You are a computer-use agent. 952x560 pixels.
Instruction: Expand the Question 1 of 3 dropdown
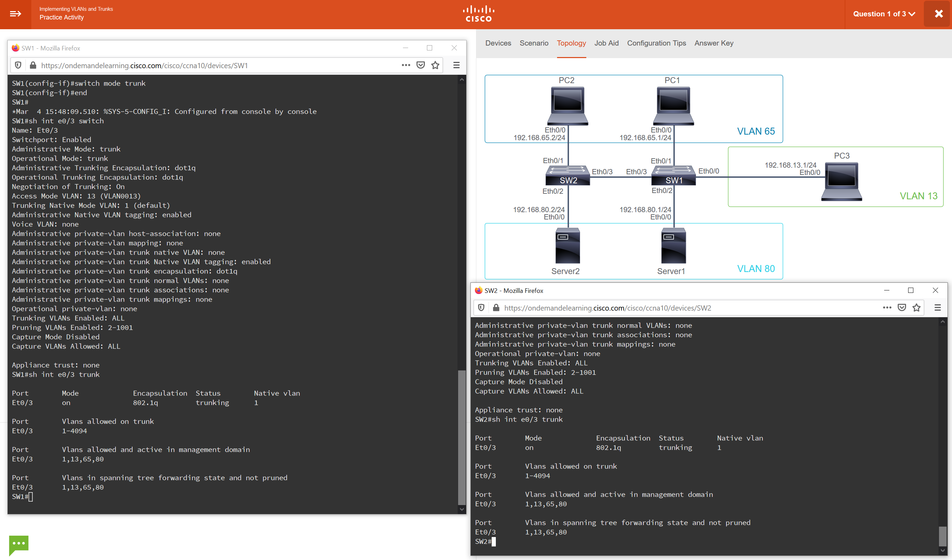(884, 14)
